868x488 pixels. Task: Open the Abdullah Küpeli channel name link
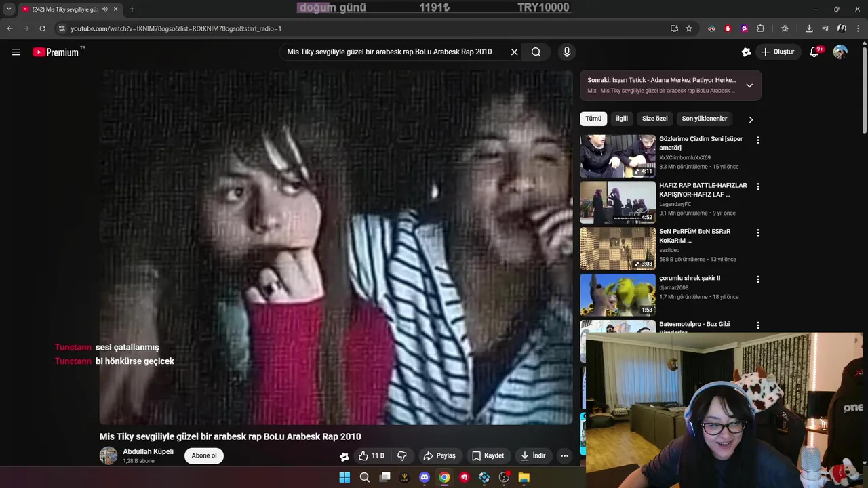148,451
